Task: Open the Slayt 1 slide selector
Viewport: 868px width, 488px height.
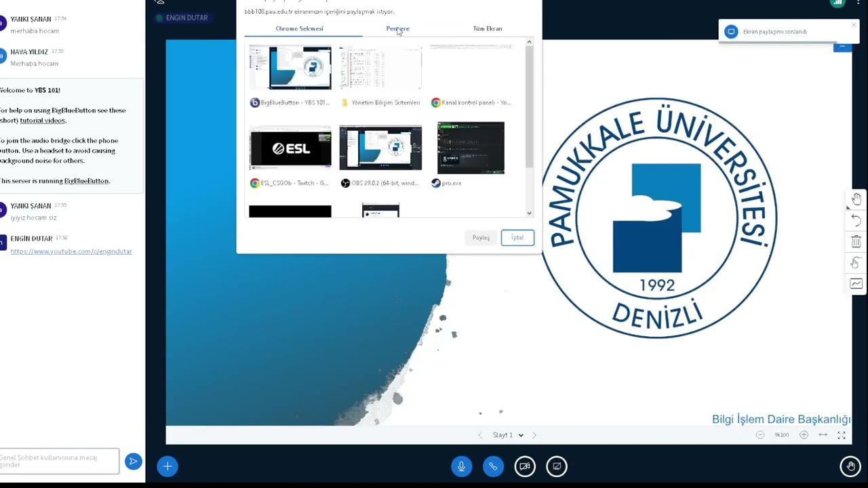Action: 508,435
